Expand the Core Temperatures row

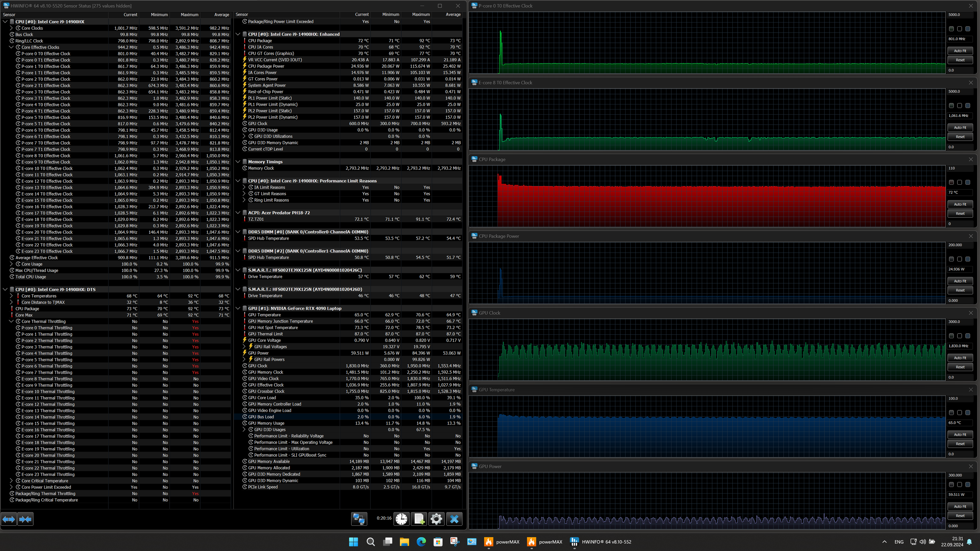[11, 296]
